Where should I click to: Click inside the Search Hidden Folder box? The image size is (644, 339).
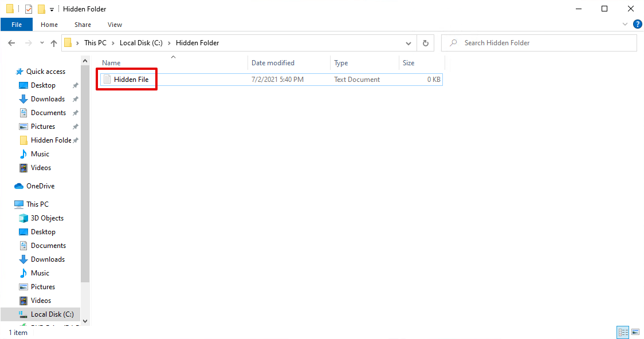click(x=539, y=42)
